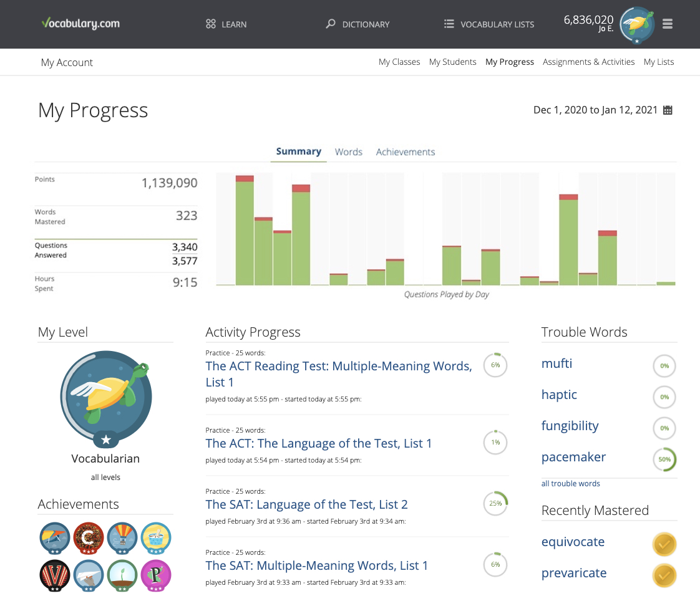Switch to the Words tab
Viewport: 700px width, 596px height.
(x=348, y=152)
